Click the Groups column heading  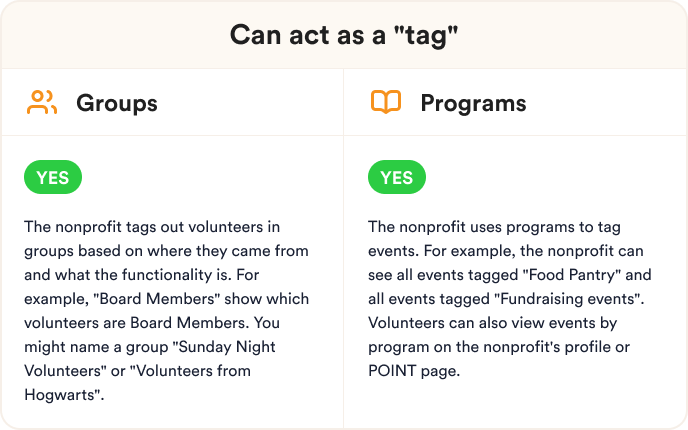click(x=117, y=103)
